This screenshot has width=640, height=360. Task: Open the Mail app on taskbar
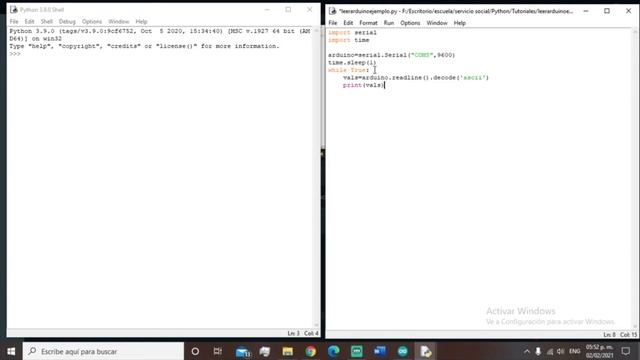point(243,351)
